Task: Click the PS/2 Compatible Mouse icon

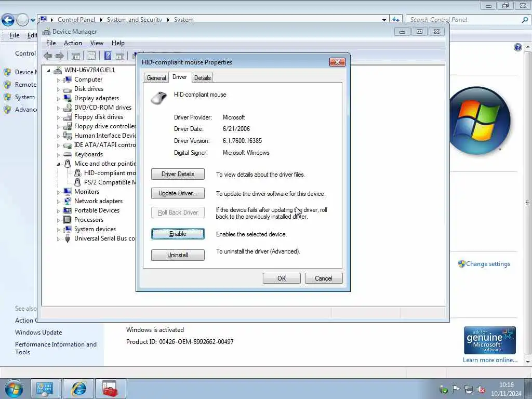Action: tap(78, 182)
